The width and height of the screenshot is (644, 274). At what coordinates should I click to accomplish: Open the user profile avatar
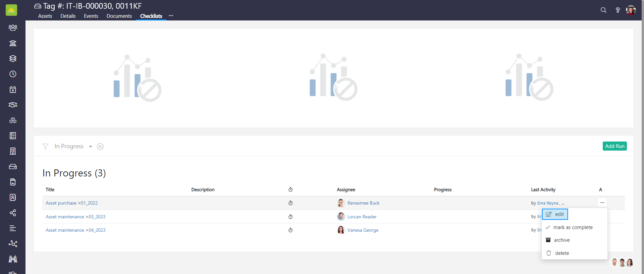click(631, 10)
